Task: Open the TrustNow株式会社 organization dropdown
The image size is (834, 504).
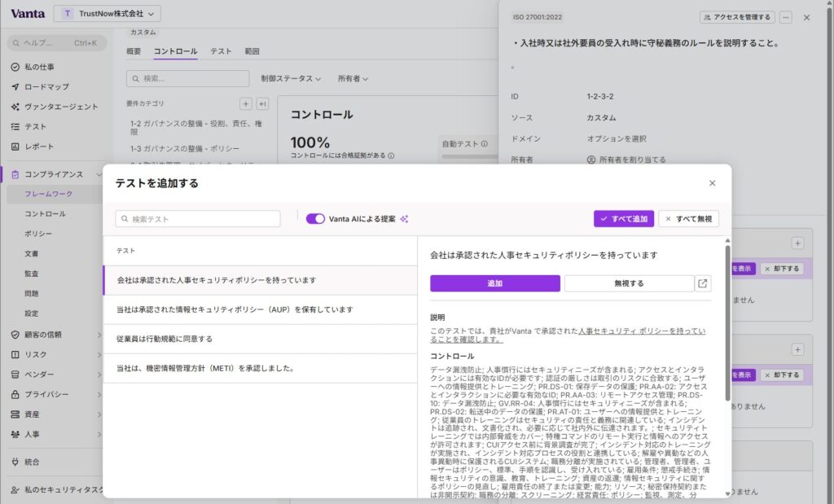Action: coord(107,13)
